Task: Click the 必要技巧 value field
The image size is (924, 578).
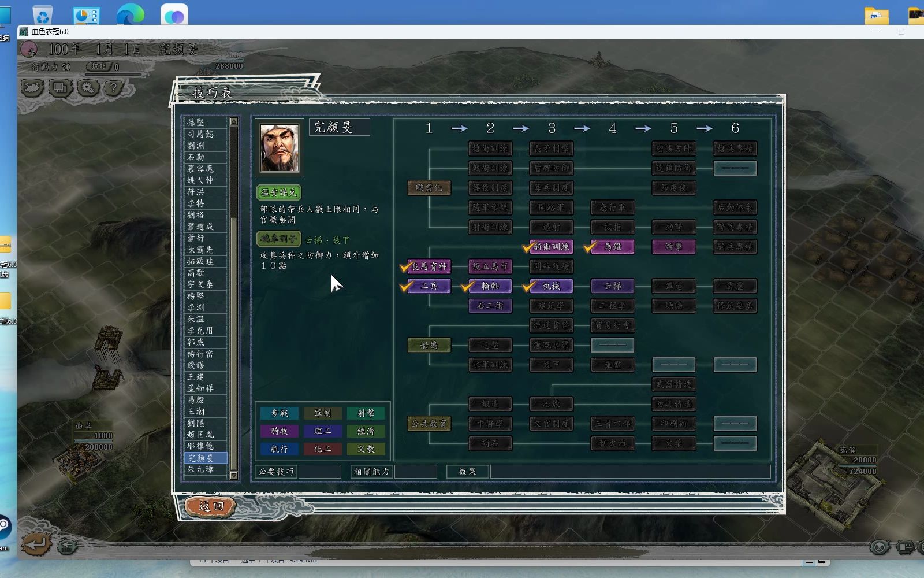Action: 320,472
